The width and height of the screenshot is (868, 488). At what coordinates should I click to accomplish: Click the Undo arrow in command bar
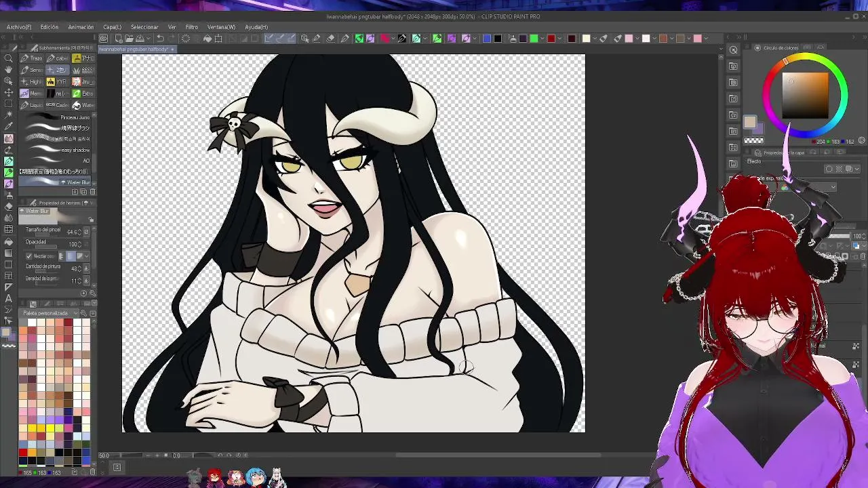tap(160, 39)
